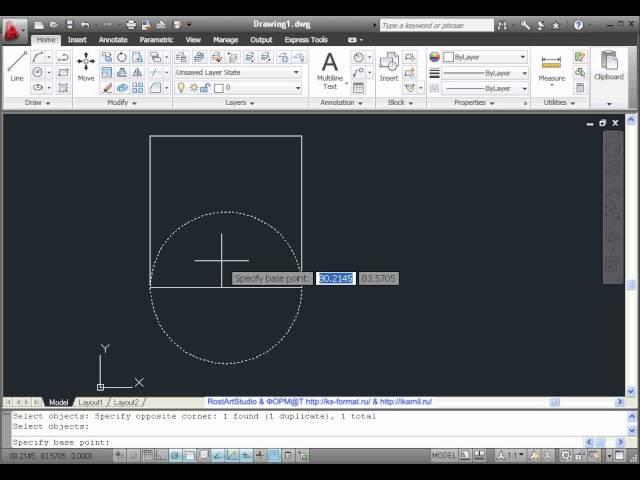The image size is (640, 480).
Task: Open Help with the question mark icon
Action: click(578, 25)
